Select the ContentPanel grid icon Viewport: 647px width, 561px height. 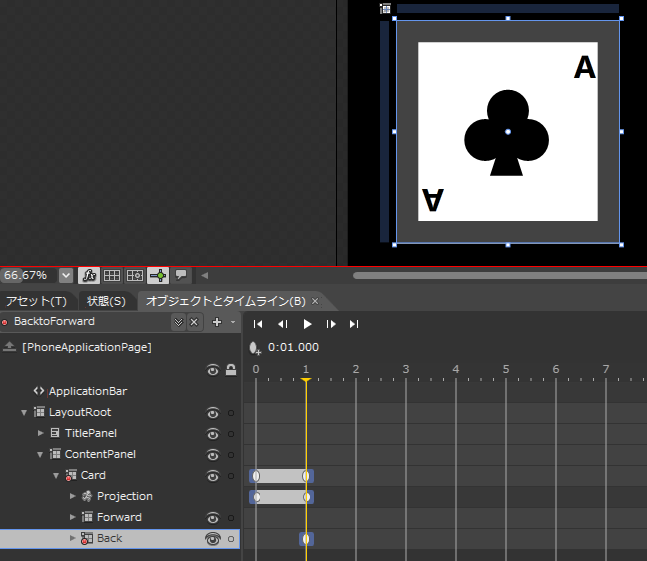click(x=55, y=454)
